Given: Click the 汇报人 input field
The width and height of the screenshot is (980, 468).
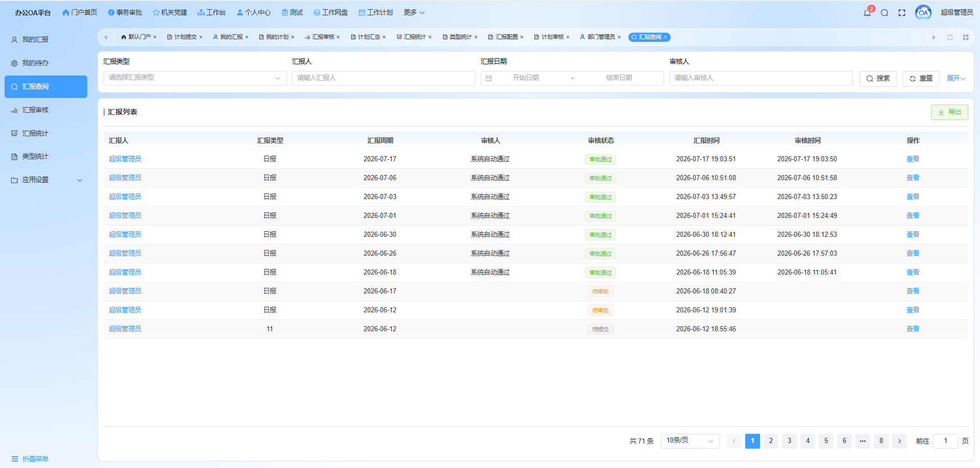Looking at the screenshot, I should (383, 78).
